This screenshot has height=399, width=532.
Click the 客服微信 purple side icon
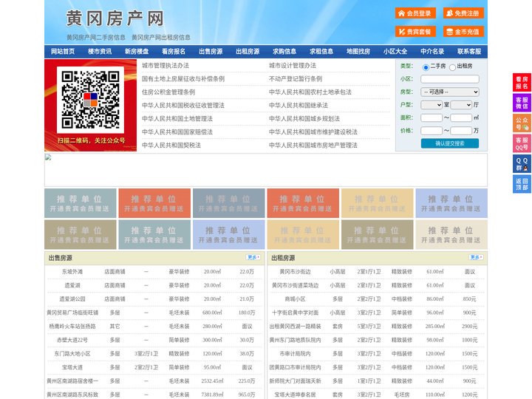522,103
